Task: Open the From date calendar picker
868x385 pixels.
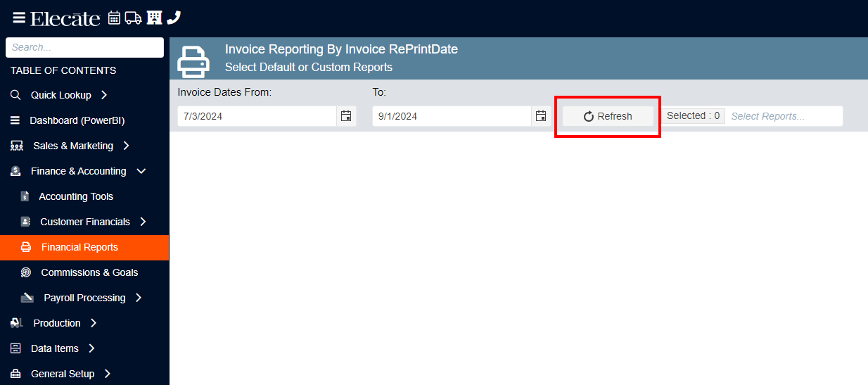Action: pos(346,116)
